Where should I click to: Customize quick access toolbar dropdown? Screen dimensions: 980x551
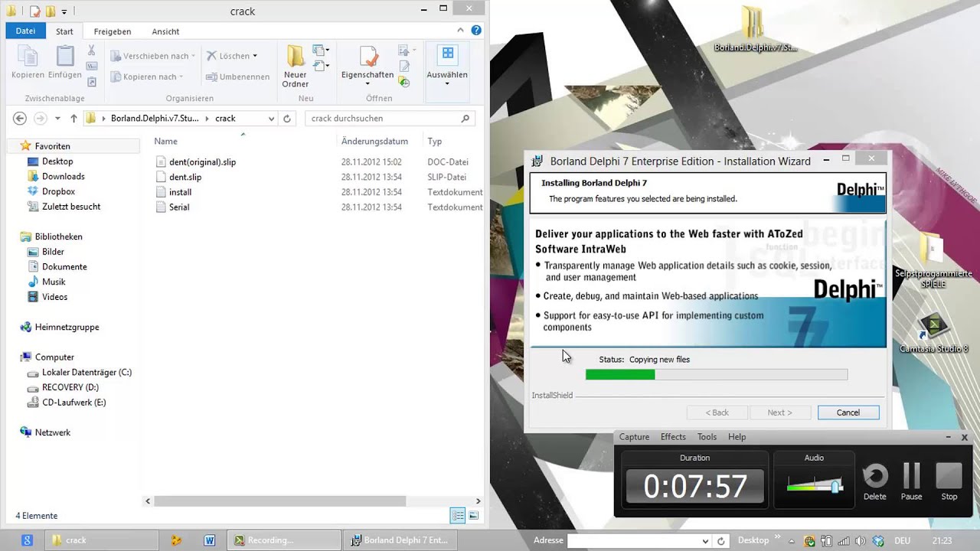click(x=64, y=11)
